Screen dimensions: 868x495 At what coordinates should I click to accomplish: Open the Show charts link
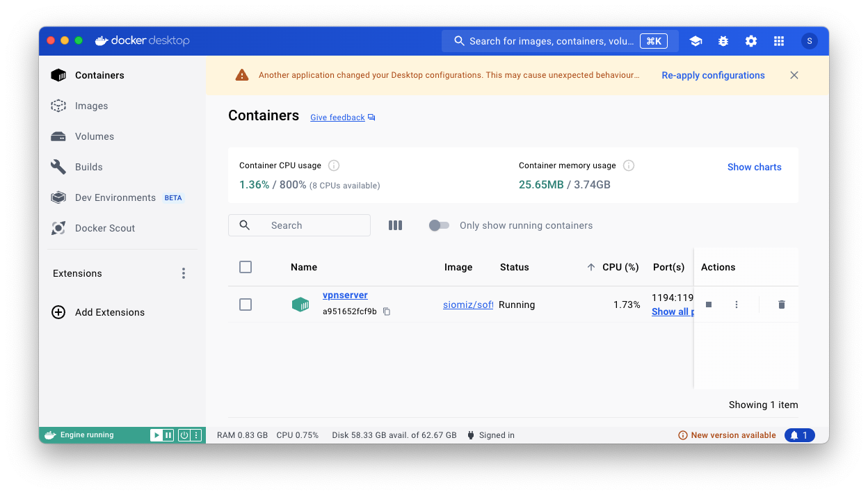coord(754,167)
